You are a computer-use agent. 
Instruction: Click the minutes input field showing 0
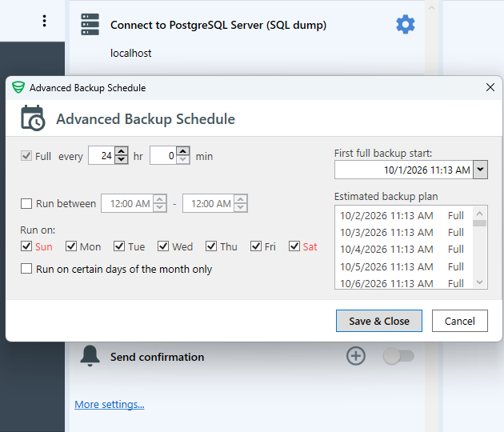[163, 155]
